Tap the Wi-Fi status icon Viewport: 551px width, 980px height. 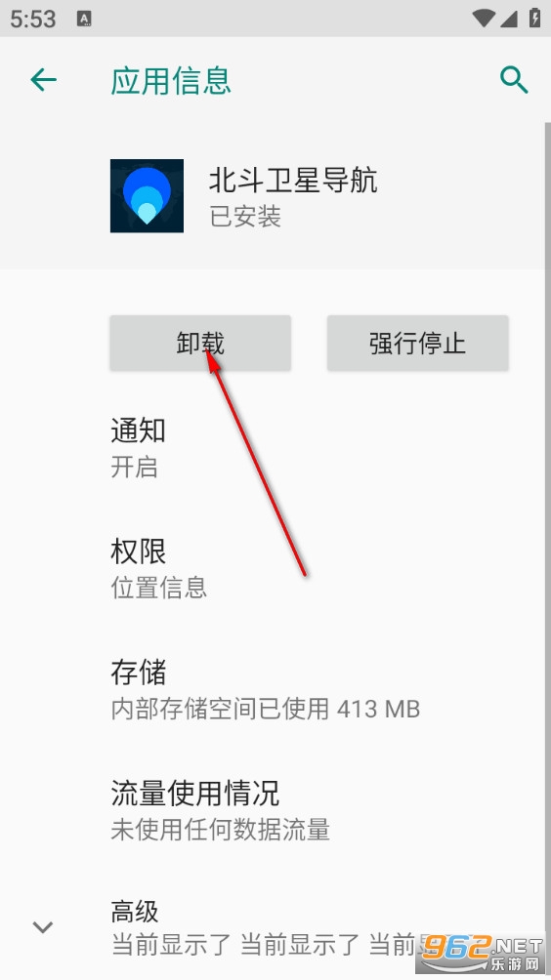(x=485, y=19)
